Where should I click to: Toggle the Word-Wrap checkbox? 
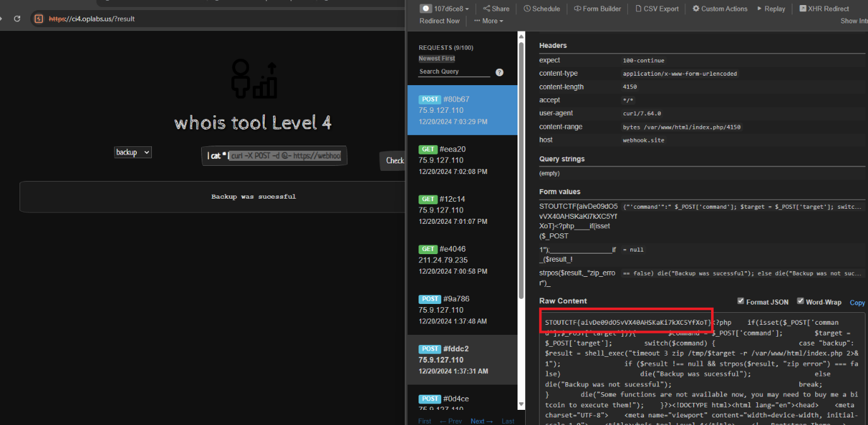click(801, 301)
